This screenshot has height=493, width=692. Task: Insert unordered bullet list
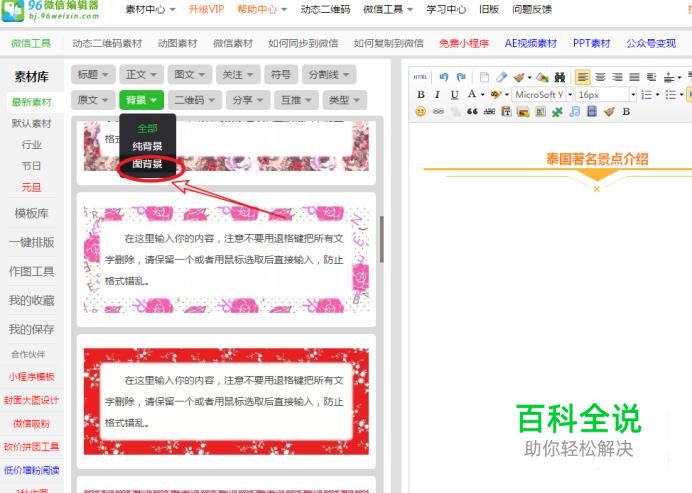(670, 94)
